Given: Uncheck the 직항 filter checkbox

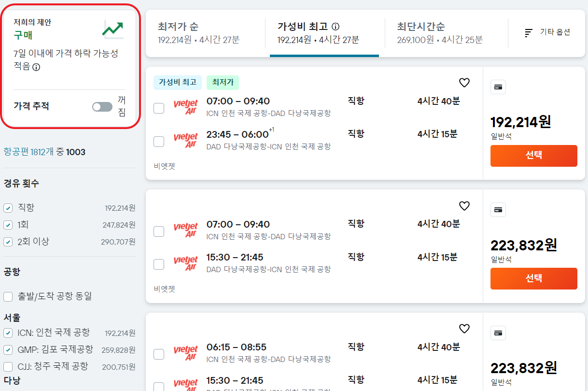Looking at the screenshot, I should [7, 208].
